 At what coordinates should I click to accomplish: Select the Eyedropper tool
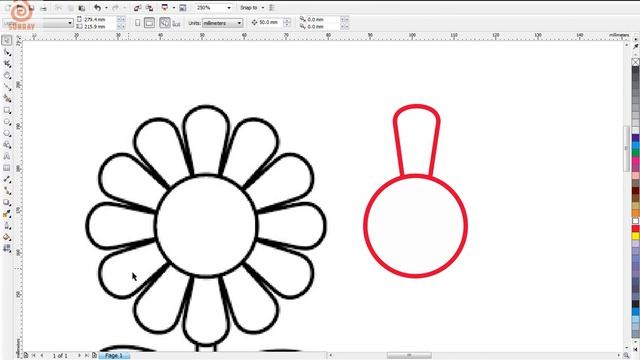click(7, 214)
